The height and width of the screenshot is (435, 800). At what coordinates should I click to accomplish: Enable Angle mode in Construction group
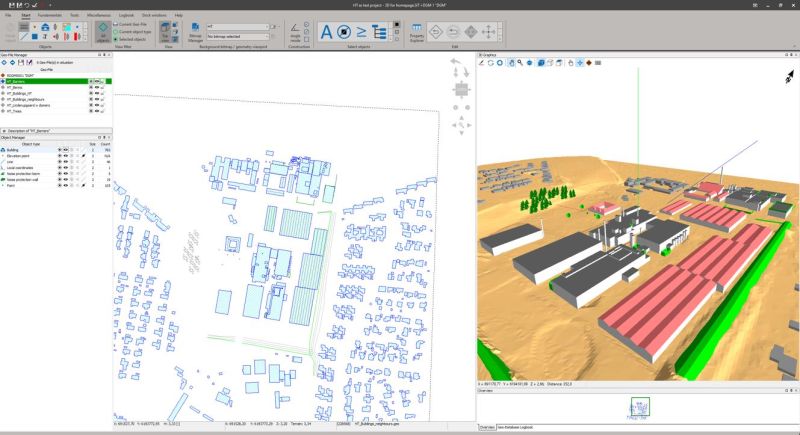point(295,32)
